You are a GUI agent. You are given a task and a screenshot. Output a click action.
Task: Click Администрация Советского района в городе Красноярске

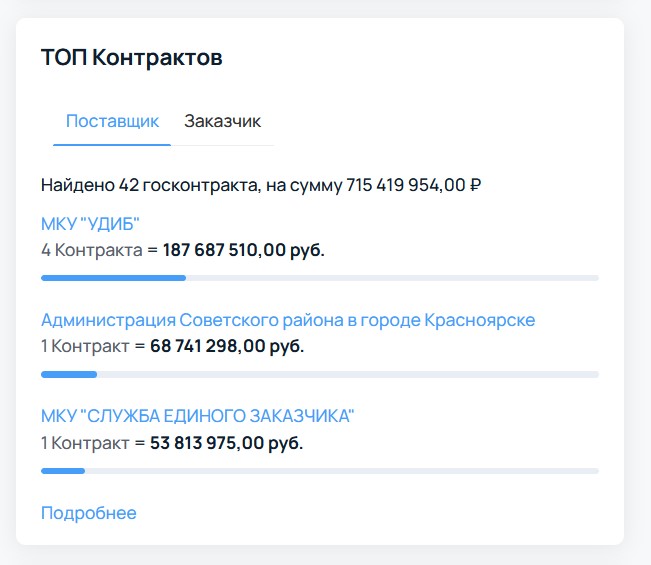(x=287, y=320)
